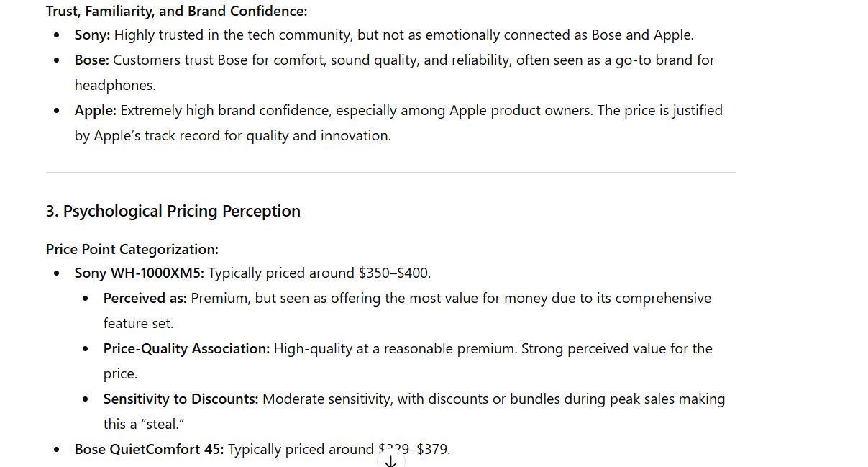Click the scroll-to-bottom arrow button
This screenshot has width=868, height=467.
point(390,461)
